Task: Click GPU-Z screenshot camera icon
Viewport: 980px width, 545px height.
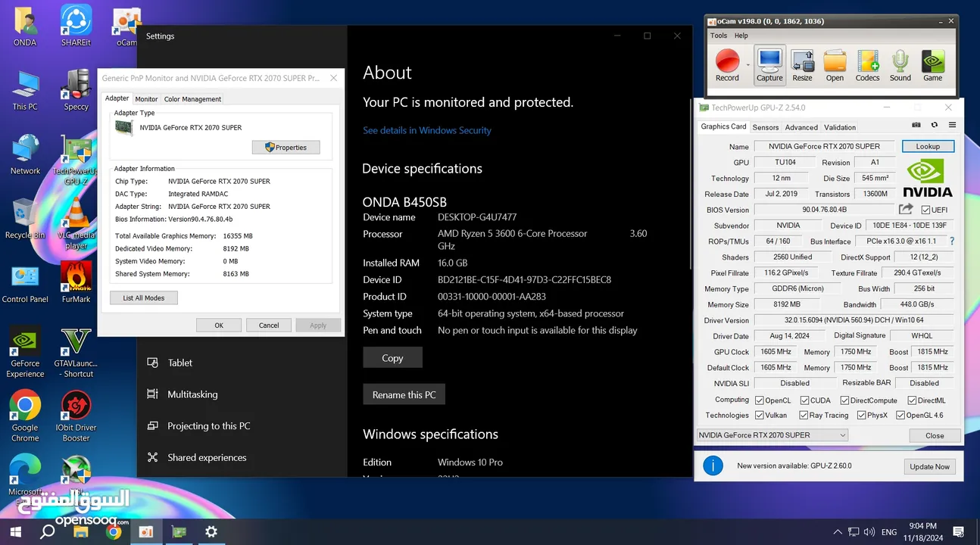Action: (916, 125)
